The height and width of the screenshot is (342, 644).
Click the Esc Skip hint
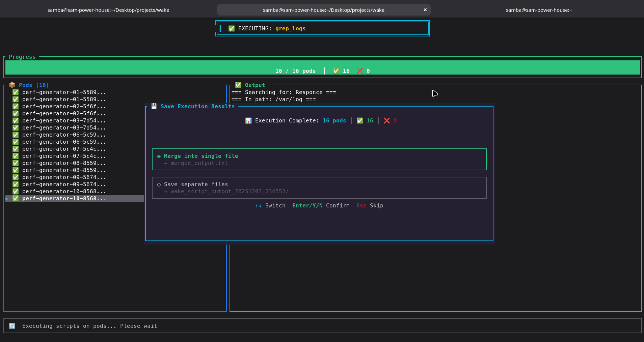coord(370,206)
